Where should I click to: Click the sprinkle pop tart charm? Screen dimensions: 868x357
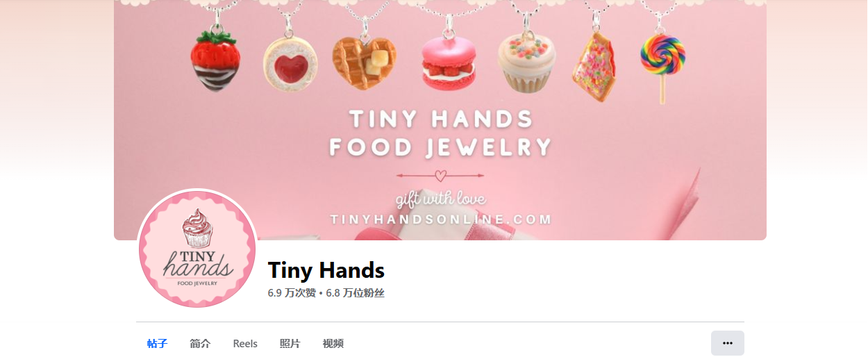pyautogui.click(x=594, y=67)
